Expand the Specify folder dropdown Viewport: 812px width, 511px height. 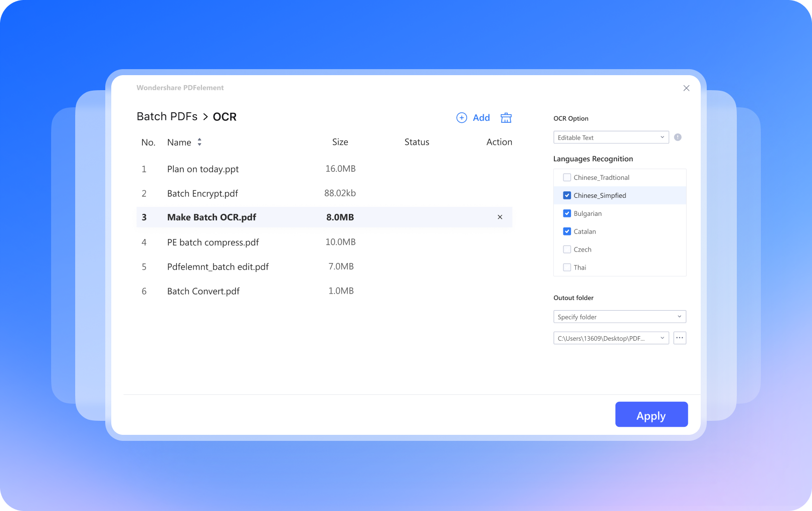pyautogui.click(x=619, y=317)
